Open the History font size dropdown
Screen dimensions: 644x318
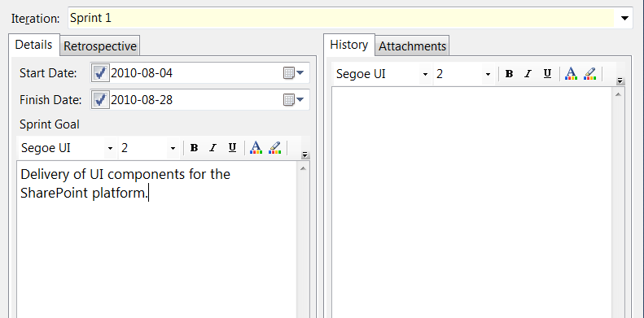click(488, 74)
